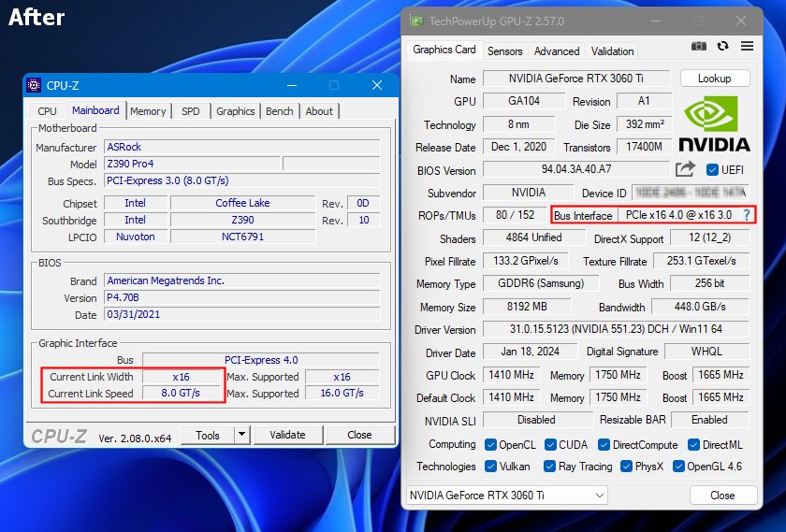Click the Driver Date Jan 18, 2024 value

[x=530, y=352]
